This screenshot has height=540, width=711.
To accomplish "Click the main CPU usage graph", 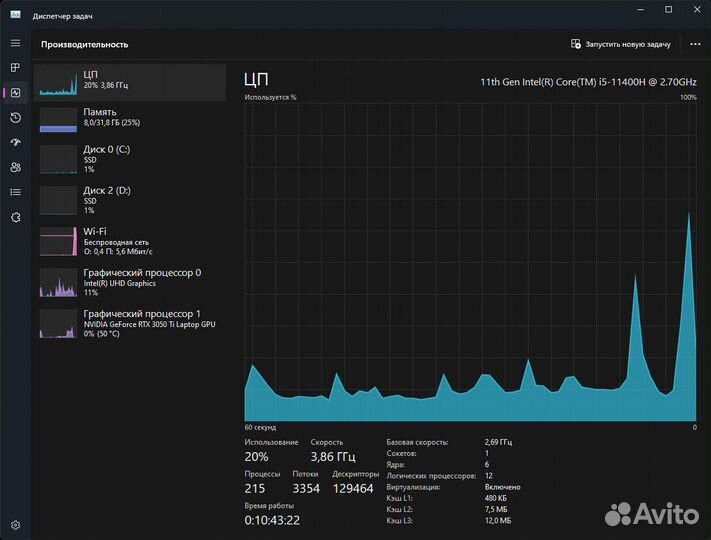I will coord(470,263).
